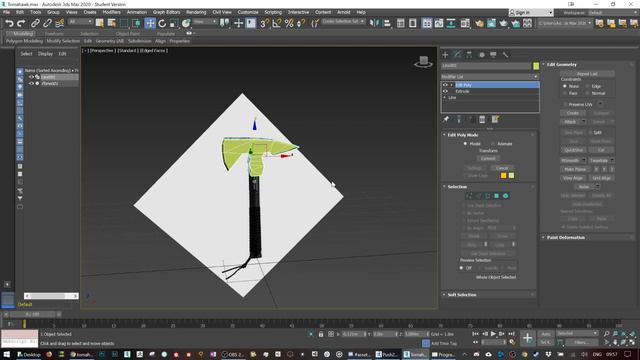640x360 pixels.
Task: Click the object color swatch
Action: (x=536, y=66)
